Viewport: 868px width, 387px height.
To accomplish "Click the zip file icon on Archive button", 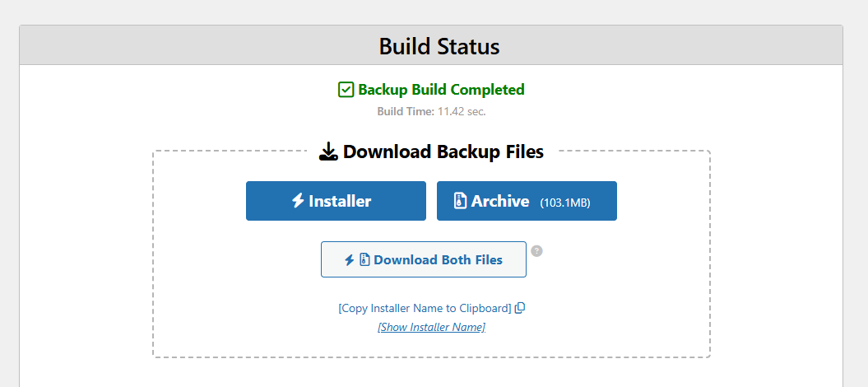I will tap(460, 200).
